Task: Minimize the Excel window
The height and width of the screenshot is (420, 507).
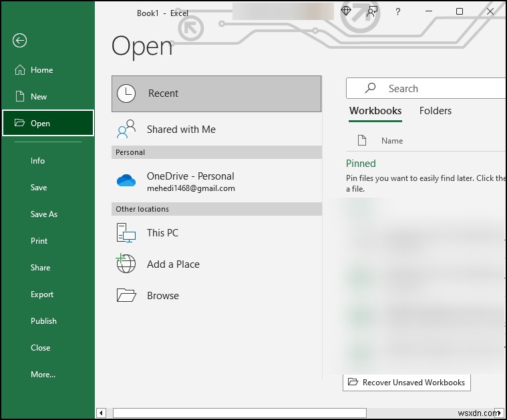Action: tap(429, 11)
